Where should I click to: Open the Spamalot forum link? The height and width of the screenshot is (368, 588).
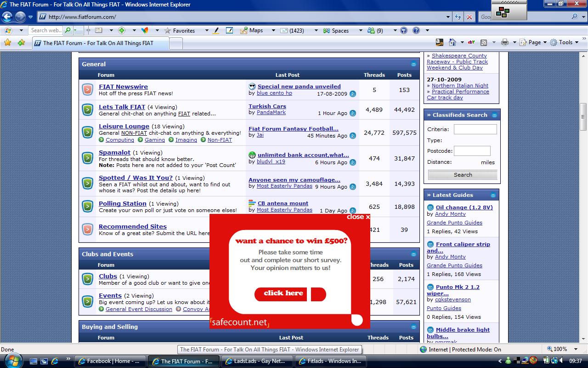tap(114, 152)
